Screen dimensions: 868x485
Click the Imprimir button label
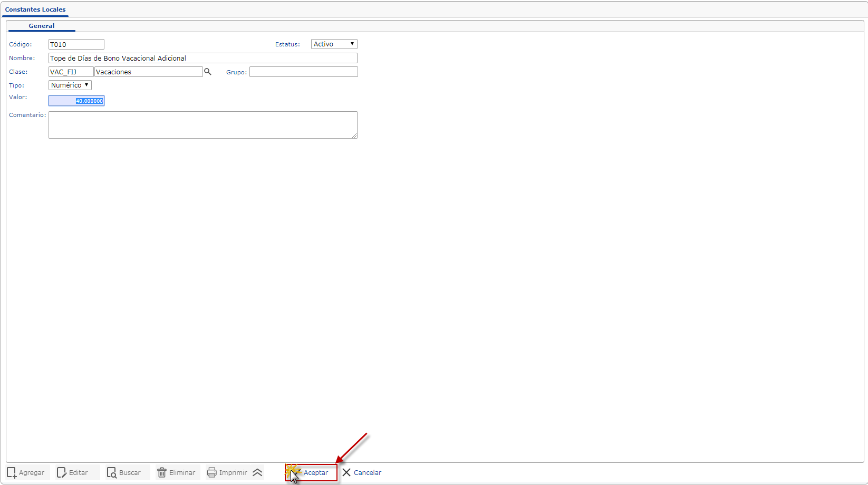click(x=233, y=473)
